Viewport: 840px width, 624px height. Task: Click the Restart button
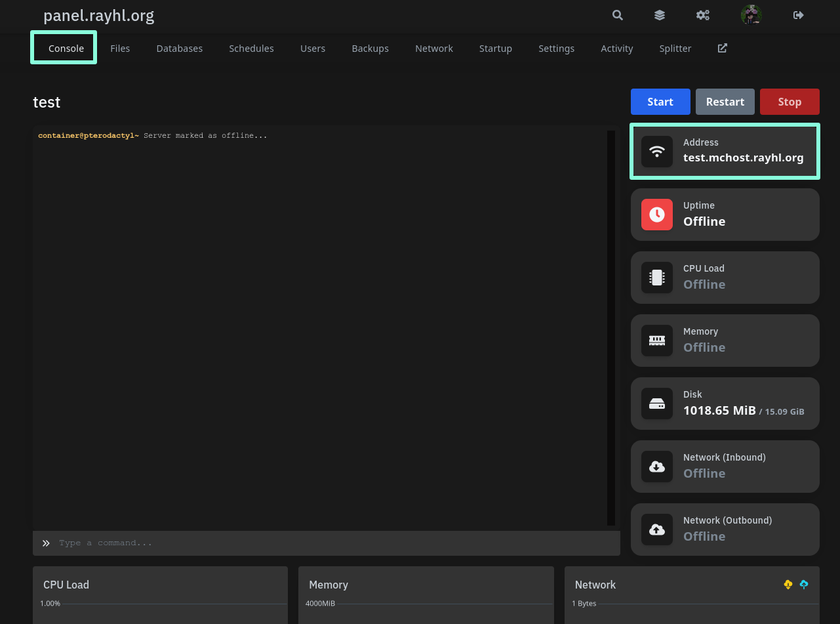tap(725, 102)
